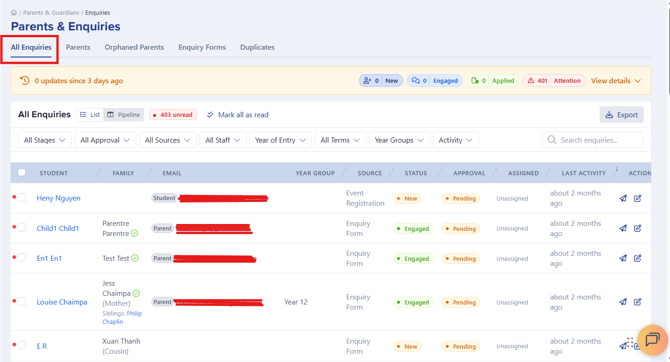Screen dimensions: 670x362
Task: Open the All Sources dropdown
Action: [168, 140]
